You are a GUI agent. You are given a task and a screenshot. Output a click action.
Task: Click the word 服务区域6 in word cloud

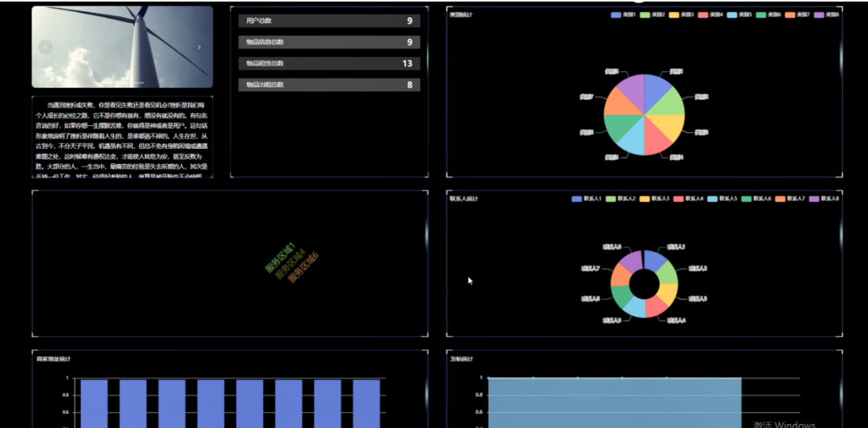point(303,268)
